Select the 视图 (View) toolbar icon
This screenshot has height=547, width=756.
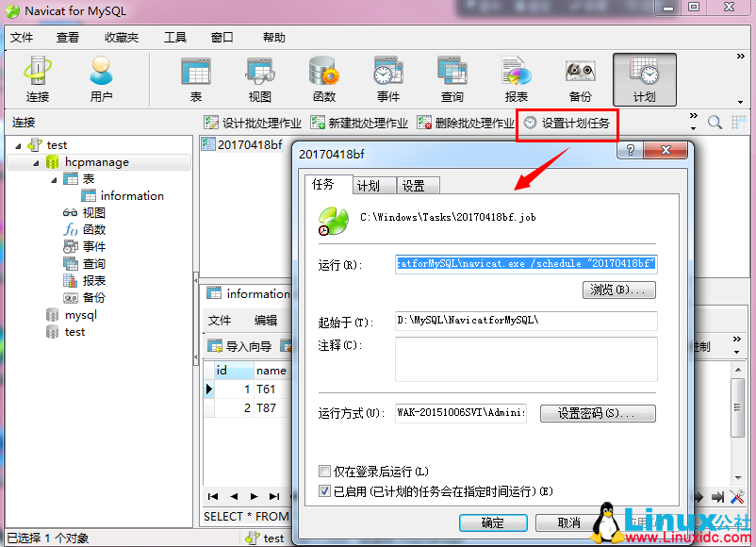point(257,79)
